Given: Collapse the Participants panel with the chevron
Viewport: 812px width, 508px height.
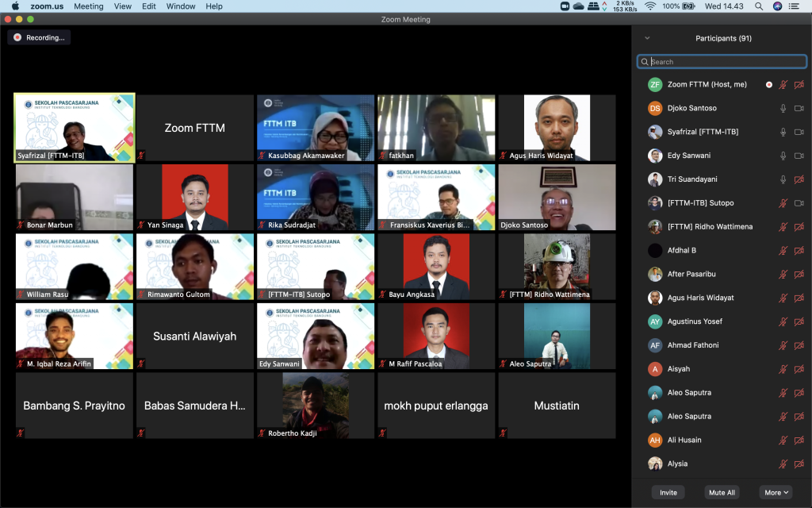Looking at the screenshot, I should coord(647,38).
